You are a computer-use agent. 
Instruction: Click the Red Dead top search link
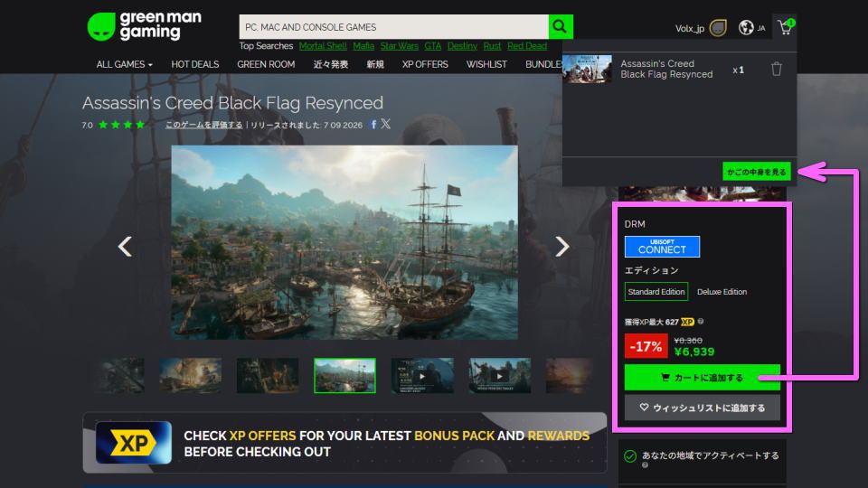(x=527, y=46)
